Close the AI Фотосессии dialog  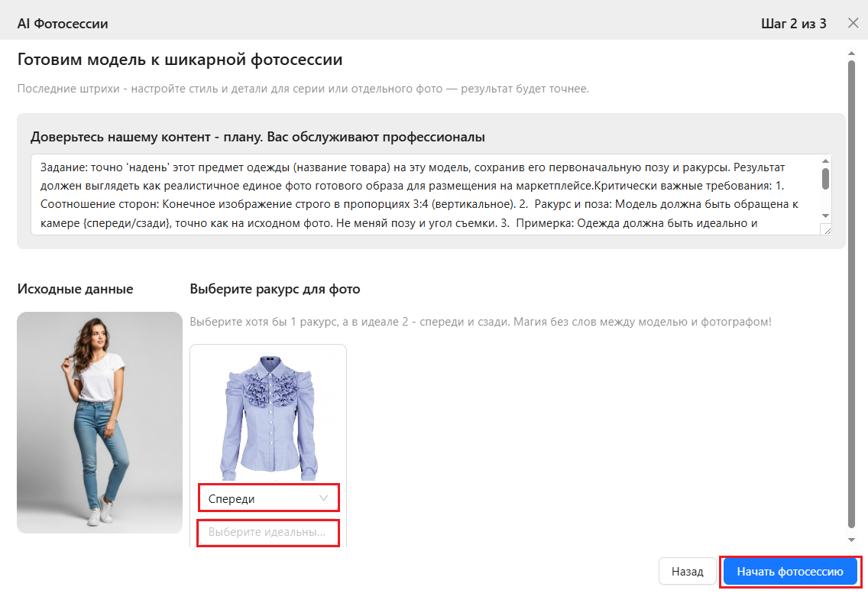(x=853, y=23)
